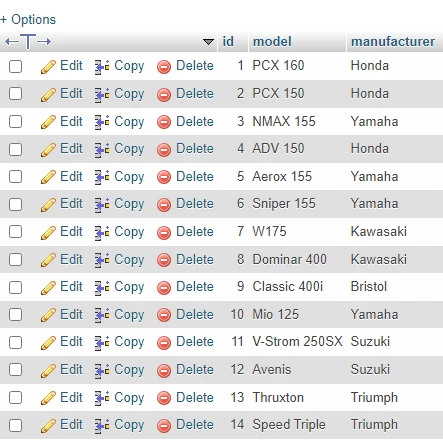Click the Copy icon for the W175 row

tap(102, 233)
